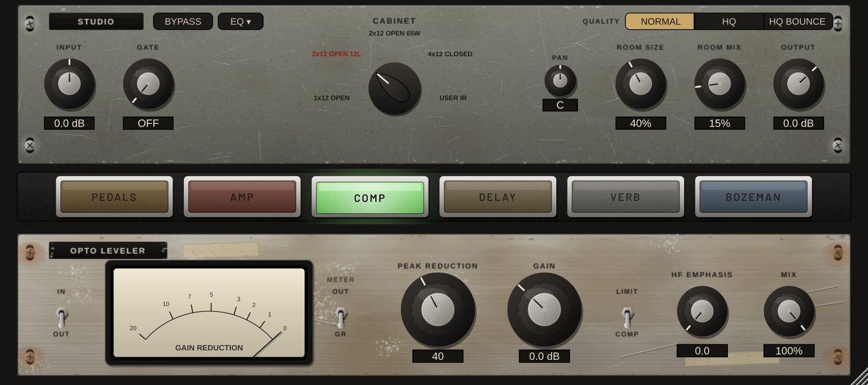Flip the Limit/Comp mode switch
Image resolution: width=868 pixels, height=385 pixels.
coord(627,317)
